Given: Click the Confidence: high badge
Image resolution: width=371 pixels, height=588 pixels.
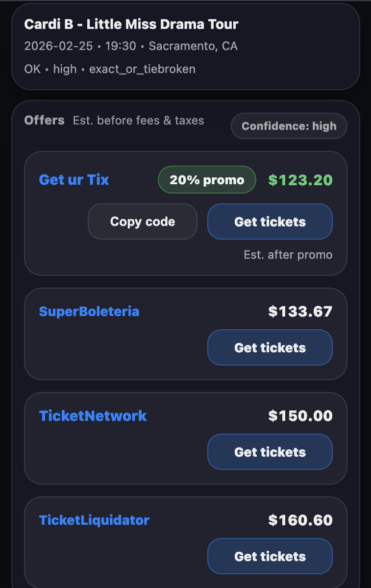Looking at the screenshot, I should point(289,126).
